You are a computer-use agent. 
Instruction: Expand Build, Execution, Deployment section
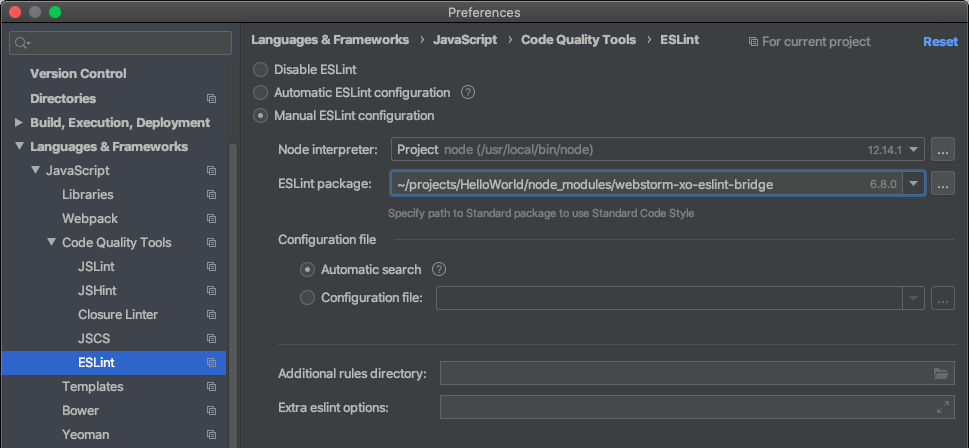click(19, 123)
